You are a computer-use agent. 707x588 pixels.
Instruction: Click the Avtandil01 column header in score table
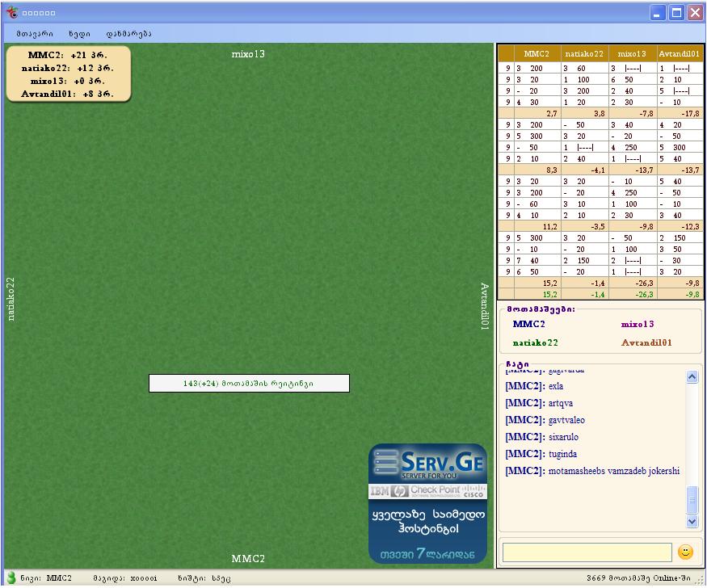[x=679, y=53]
